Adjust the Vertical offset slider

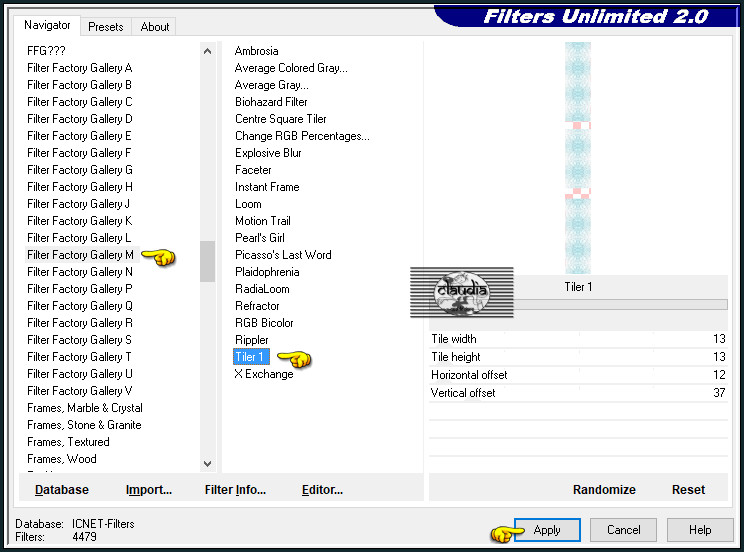(578, 393)
